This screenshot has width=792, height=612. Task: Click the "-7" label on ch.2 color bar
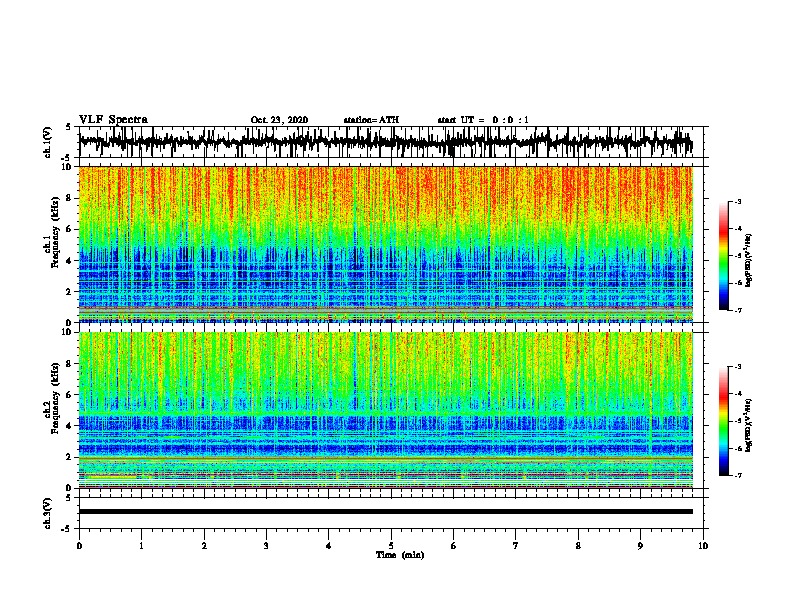(x=737, y=476)
